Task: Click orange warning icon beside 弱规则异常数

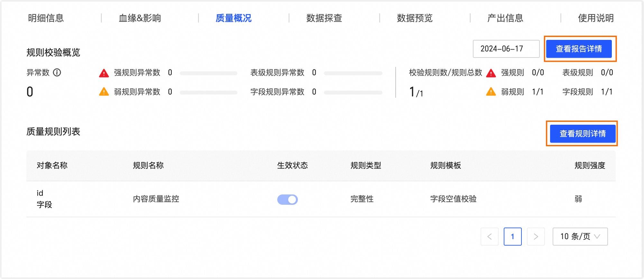Action: [104, 92]
